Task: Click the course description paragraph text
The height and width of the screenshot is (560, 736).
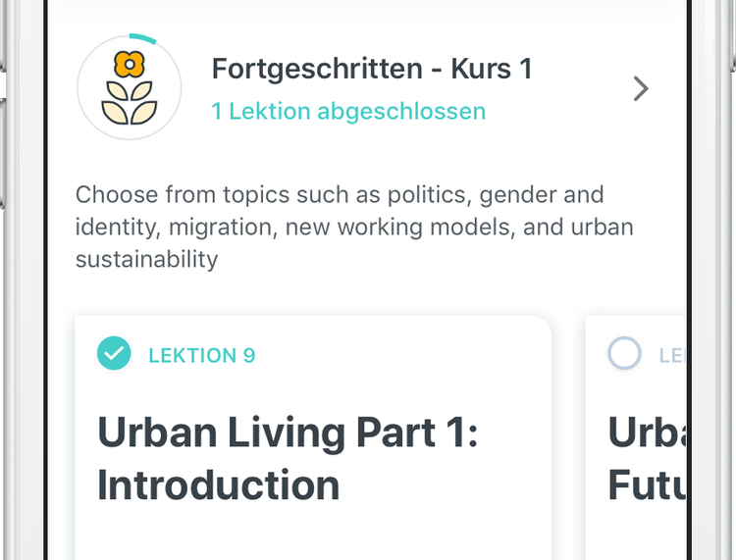Action: pos(353,227)
